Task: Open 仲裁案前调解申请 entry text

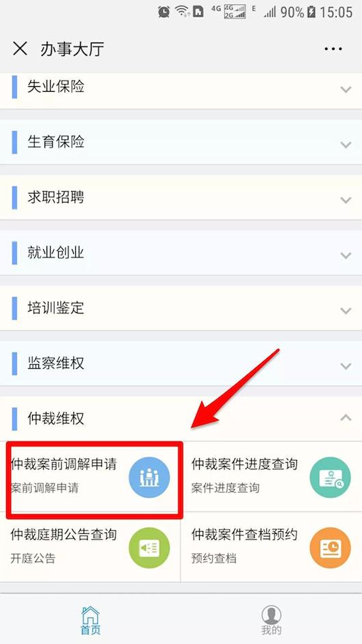Action: point(64,464)
